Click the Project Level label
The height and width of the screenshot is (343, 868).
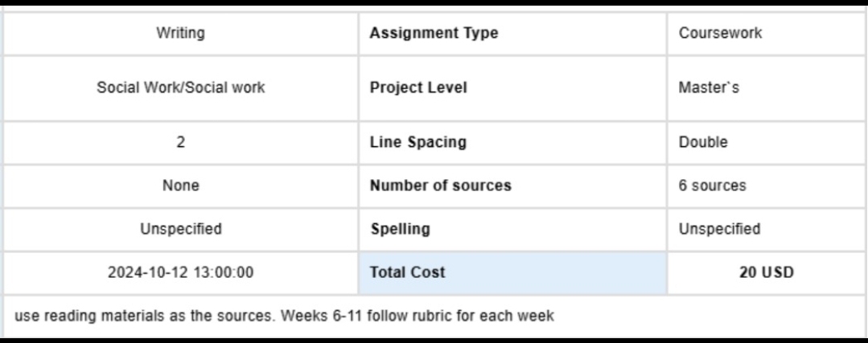pyautogui.click(x=418, y=88)
